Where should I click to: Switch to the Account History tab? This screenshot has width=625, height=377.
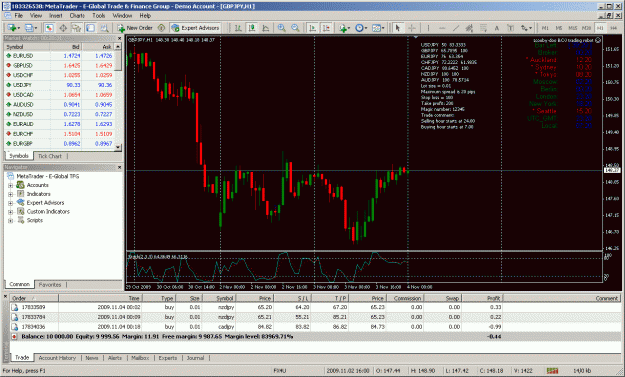tap(57, 358)
